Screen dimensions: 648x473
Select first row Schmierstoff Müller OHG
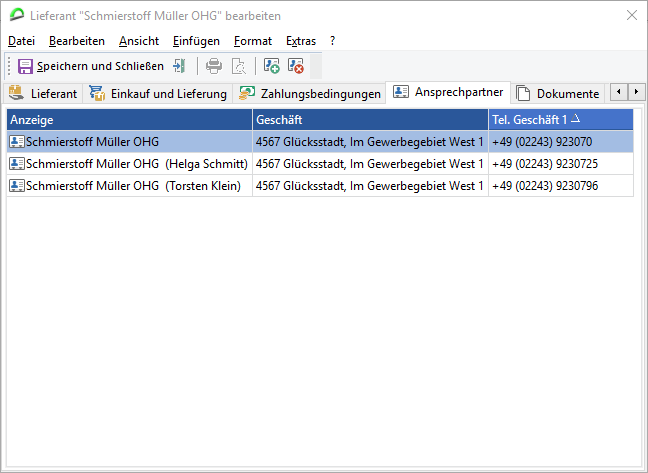point(320,142)
